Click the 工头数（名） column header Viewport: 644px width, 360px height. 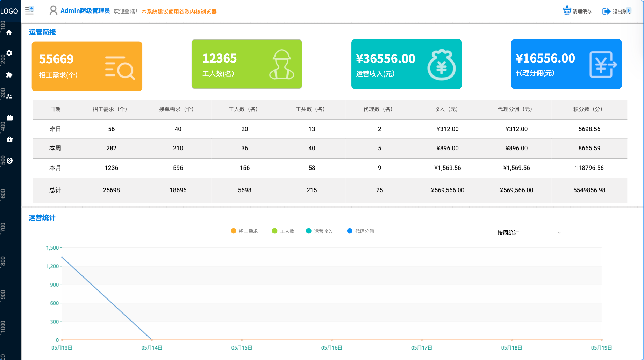click(x=312, y=109)
